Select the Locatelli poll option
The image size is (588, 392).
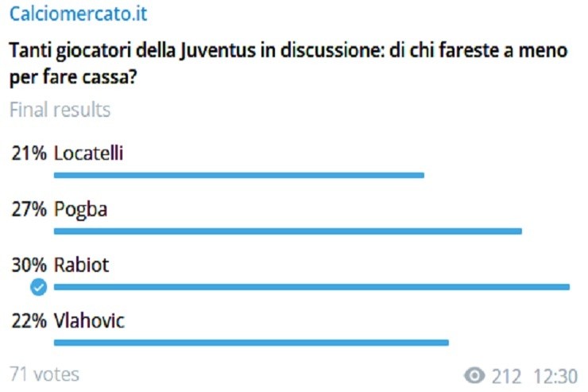88,153
